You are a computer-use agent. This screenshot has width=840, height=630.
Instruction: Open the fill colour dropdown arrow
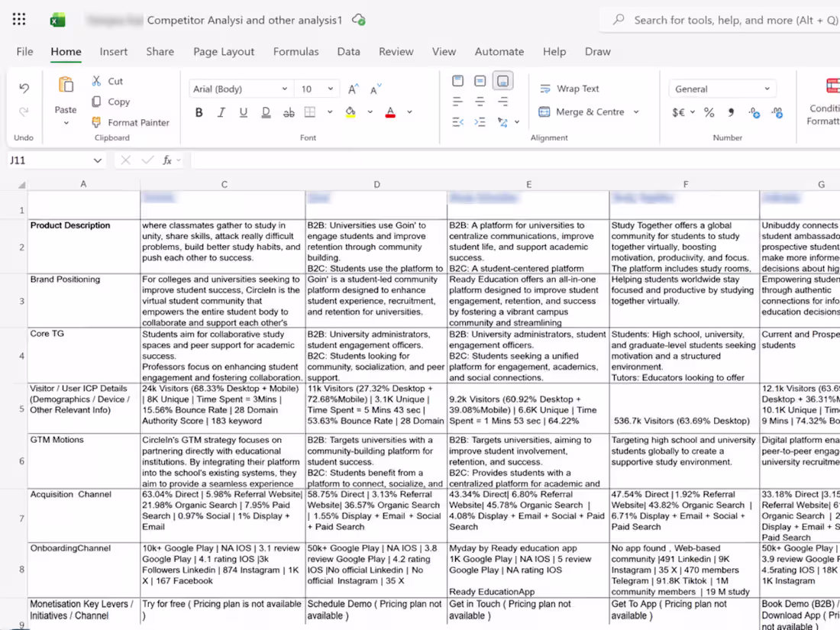click(x=370, y=112)
